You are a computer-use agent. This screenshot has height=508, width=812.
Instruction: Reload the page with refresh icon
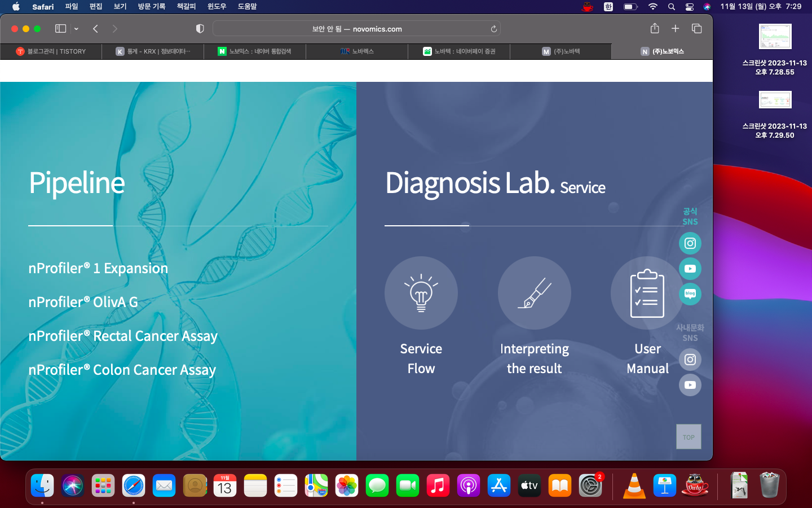click(x=493, y=29)
